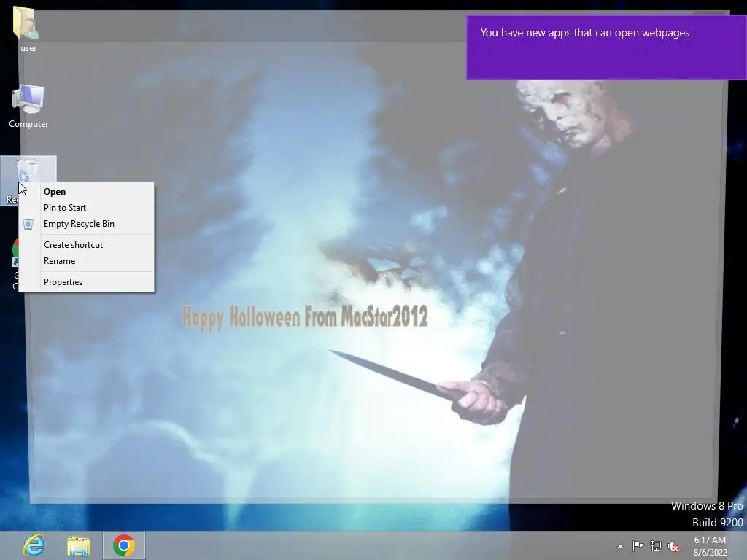
Task: Switch to Google Chrome on the taskbar
Action: coord(124,545)
